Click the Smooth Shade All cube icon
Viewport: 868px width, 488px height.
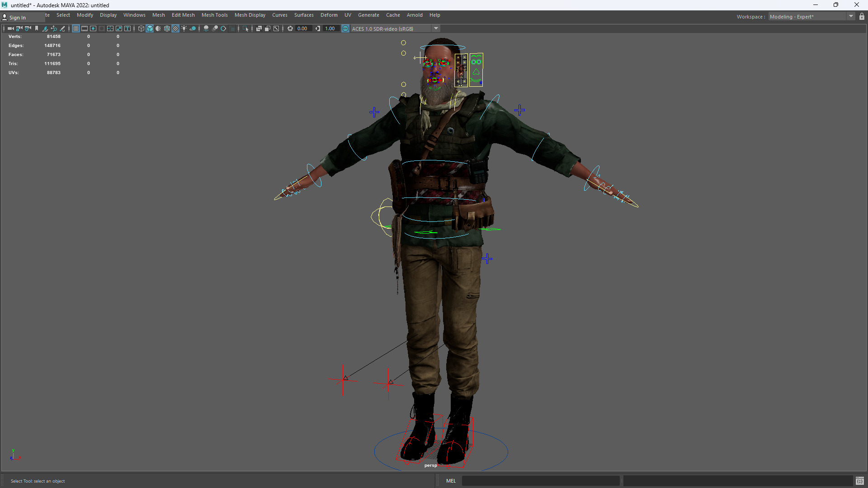point(150,28)
